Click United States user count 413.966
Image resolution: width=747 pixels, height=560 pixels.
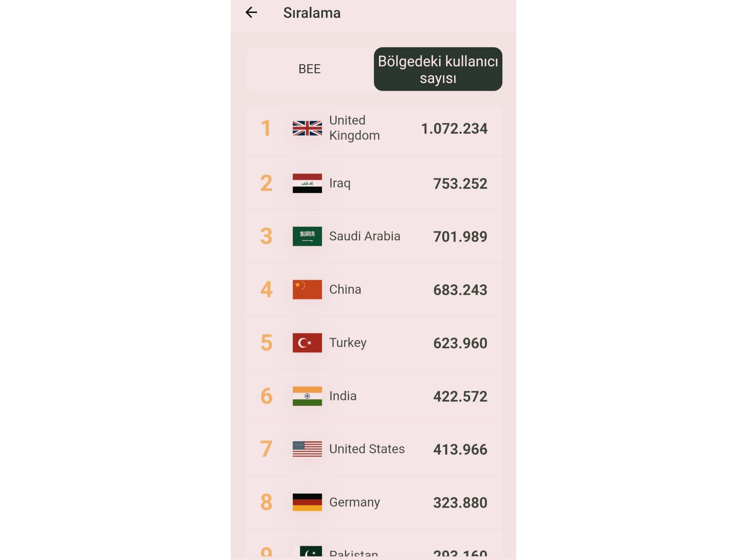point(460,450)
